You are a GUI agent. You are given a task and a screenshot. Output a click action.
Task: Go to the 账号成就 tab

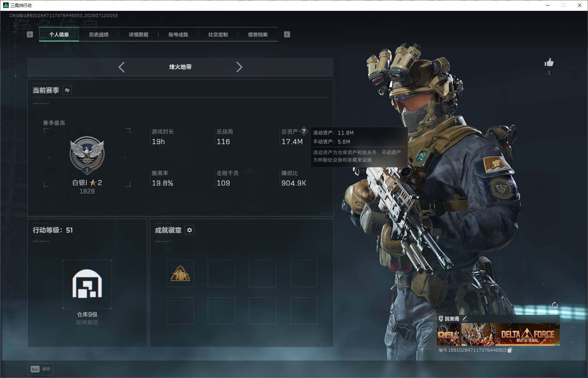[178, 35]
